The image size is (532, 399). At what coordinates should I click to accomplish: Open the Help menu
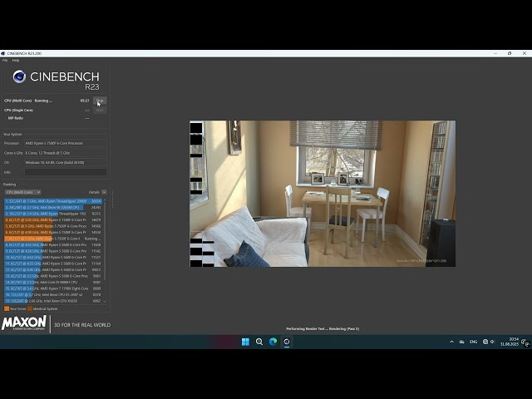click(16, 61)
